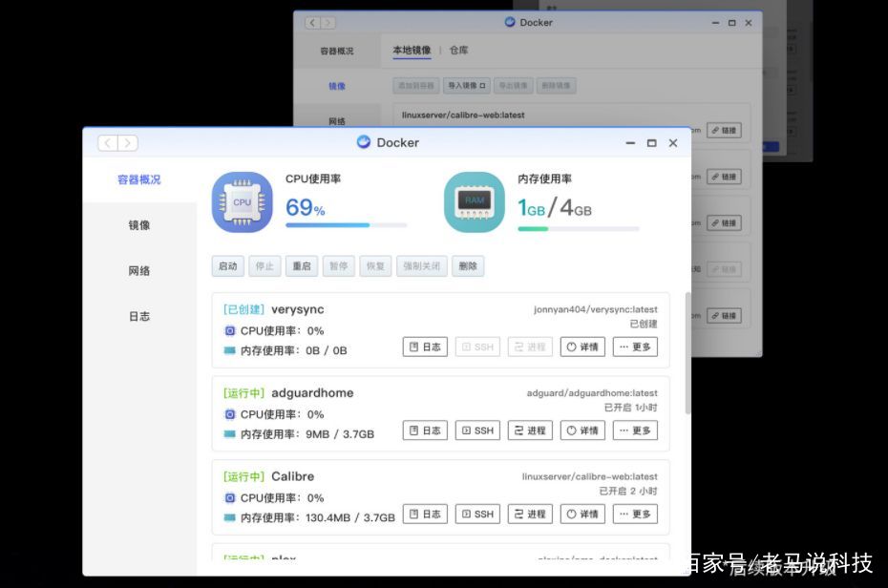Viewport: 888px width, 588px height.
Task: Click the 强制关闭 button
Action: coord(422,266)
